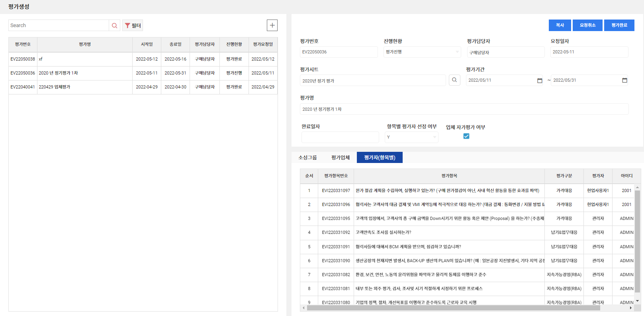Click the 요청일자 field 2022-05-11

point(589,52)
